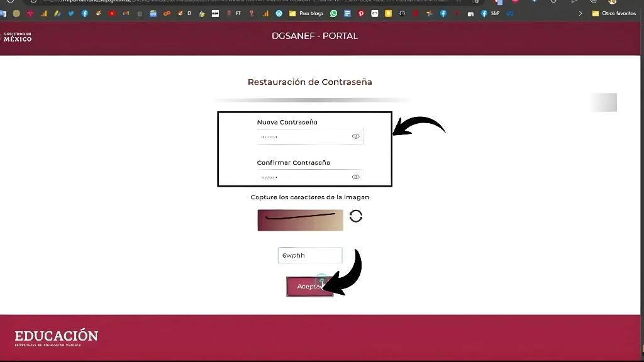The height and width of the screenshot is (362, 644).
Task: Select the captcha text field containing 6wphh
Action: pos(309,255)
